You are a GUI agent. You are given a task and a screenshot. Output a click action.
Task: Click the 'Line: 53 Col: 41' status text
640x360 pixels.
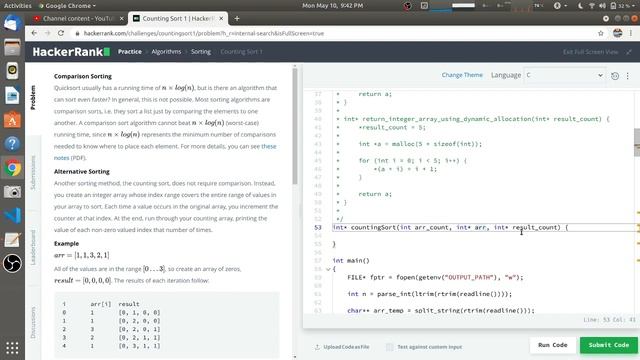click(x=609, y=320)
